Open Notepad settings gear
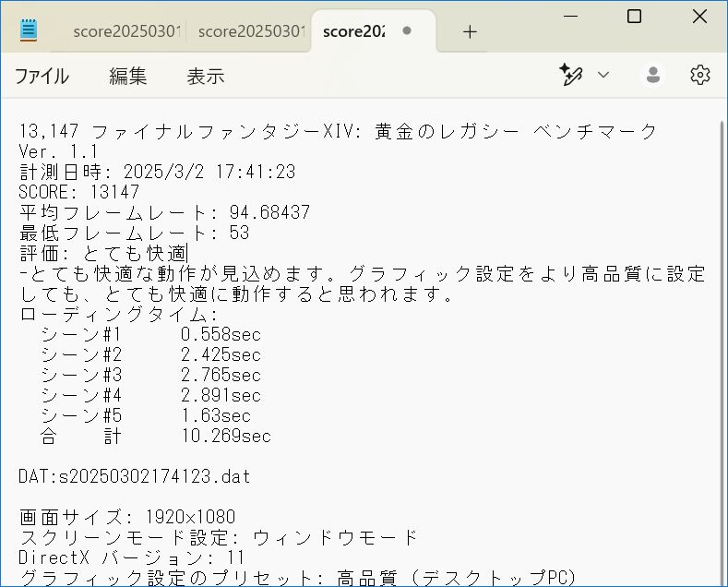 coord(699,75)
